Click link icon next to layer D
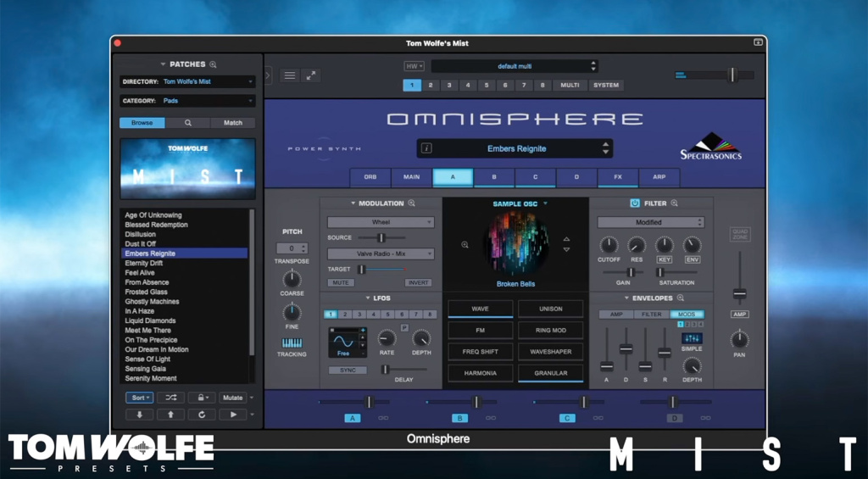This screenshot has width=868, height=479. point(705,418)
